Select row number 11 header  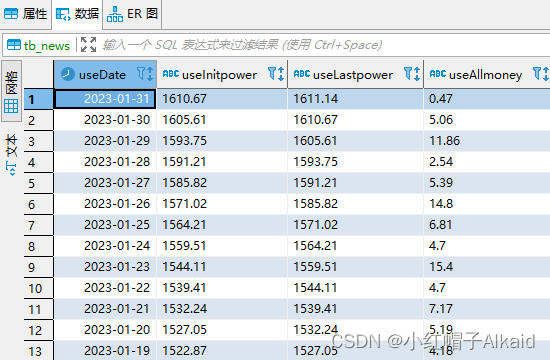click(x=39, y=309)
